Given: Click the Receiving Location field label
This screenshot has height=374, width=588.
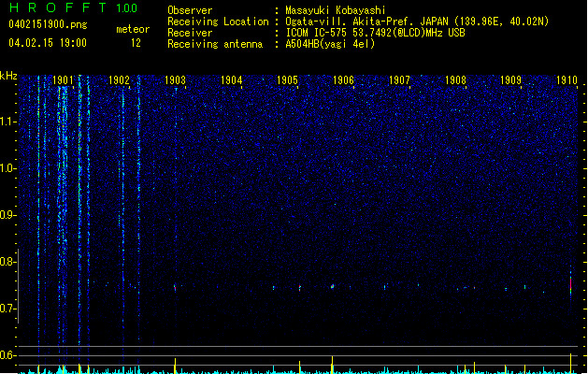Looking at the screenshot, I should [x=218, y=22].
